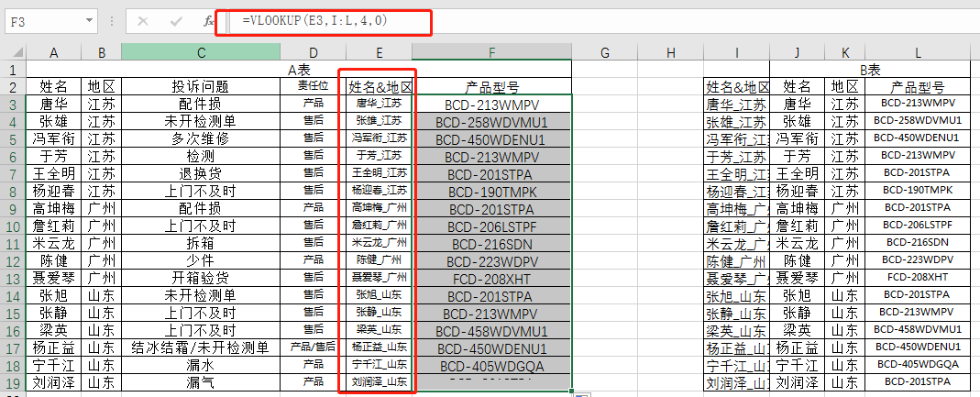
Task: Select column G header
Action: tap(604, 53)
